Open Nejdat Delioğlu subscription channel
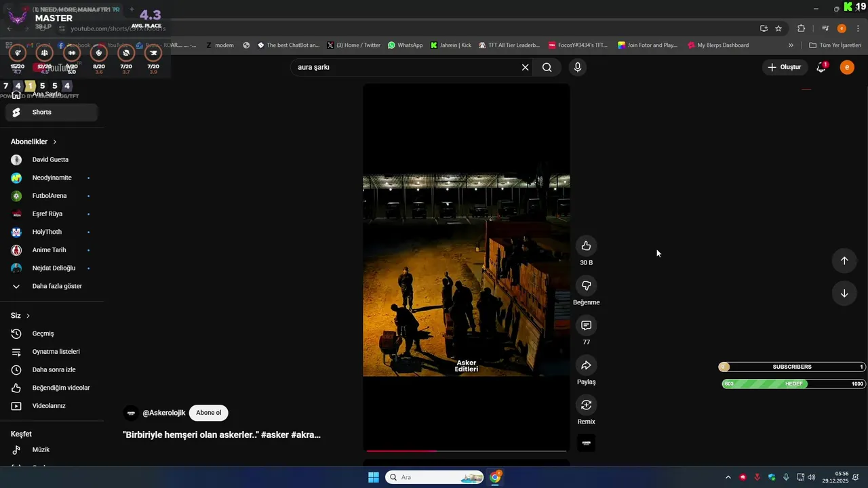This screenshot has width=868, height=488. (52, 268)
